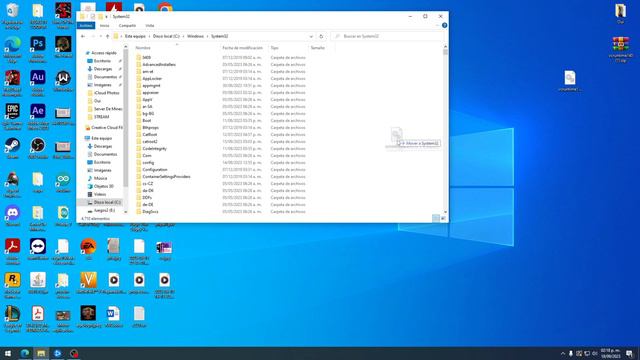Expand the ribbon with the chevron
This screenshot has height=360, width=640.
pos(438,25)
